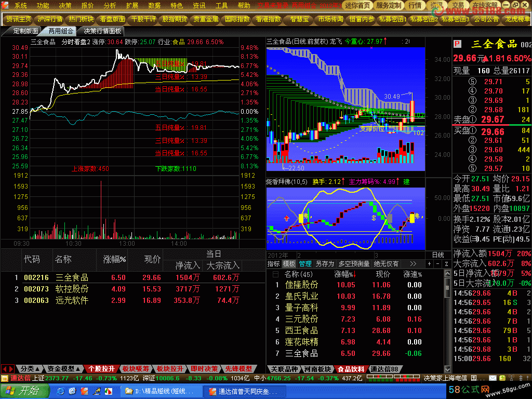This screenshot has width=532, height=399.
Task: Click scroll-up arrow of stock list
Action: coord(447,273)
